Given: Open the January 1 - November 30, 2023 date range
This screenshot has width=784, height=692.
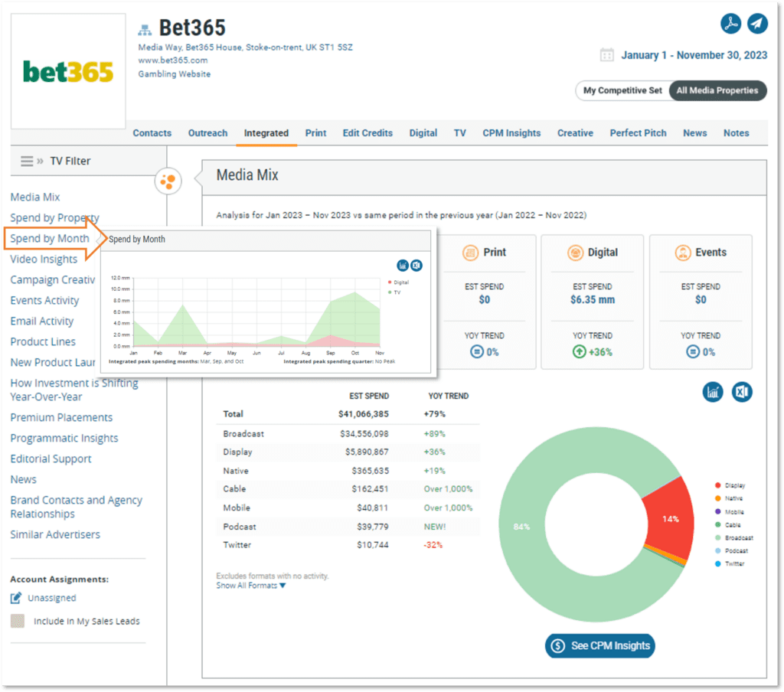Looking at the screenshot, I should [x=694, y=55].
